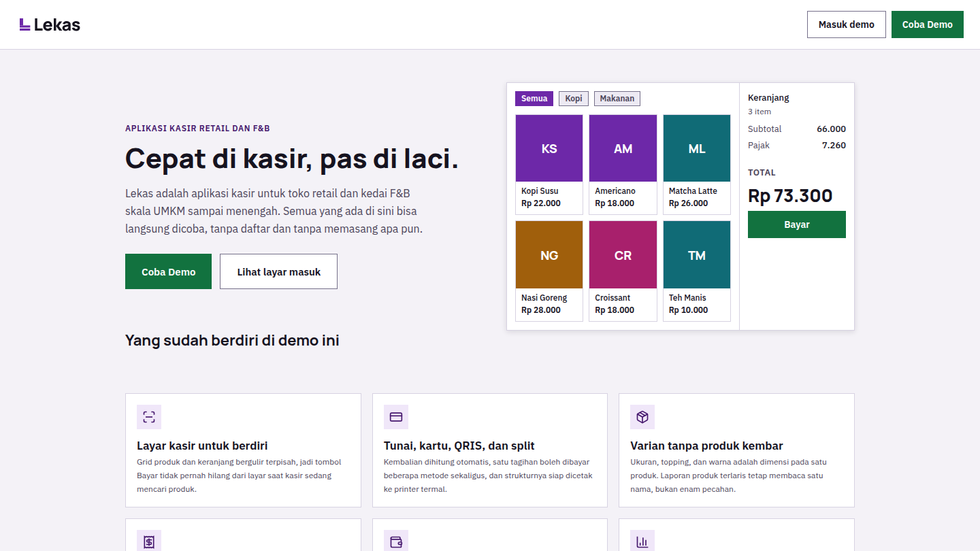Click the 'APLIKASI KASIR RETAIL DAN F&B' tagline

[197, 128]
